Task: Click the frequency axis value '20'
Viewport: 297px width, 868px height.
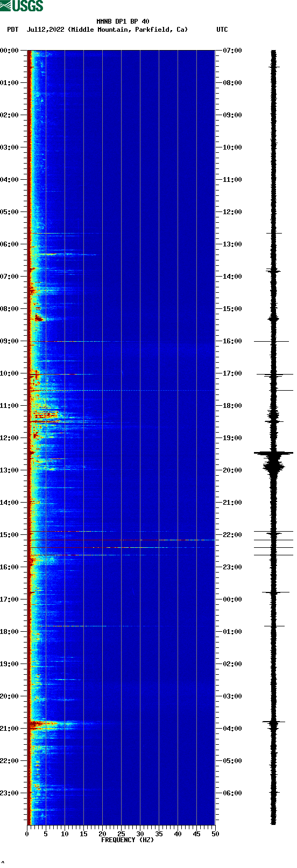Action: click(x=102, y=834)
